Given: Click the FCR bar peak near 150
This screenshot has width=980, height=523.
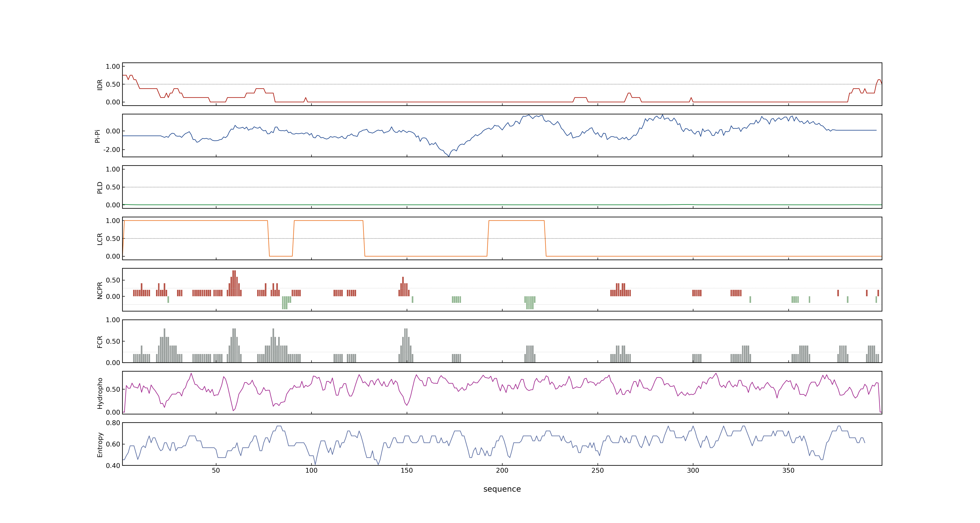Looking at the screenshot, I should point(406,345).
